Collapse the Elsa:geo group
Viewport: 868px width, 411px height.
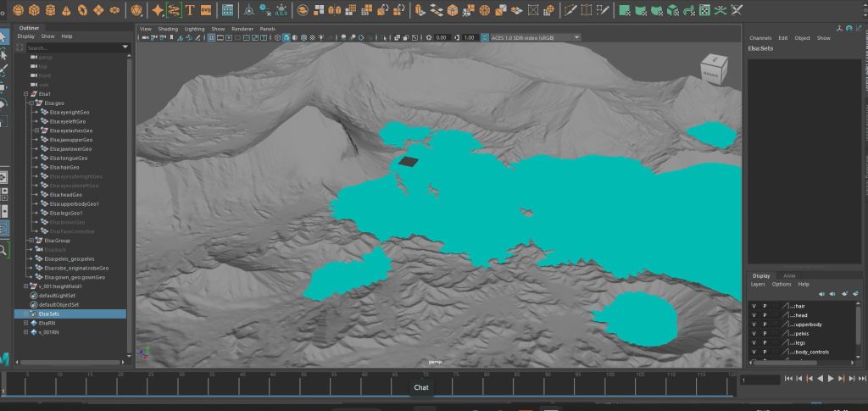point(31,103)
